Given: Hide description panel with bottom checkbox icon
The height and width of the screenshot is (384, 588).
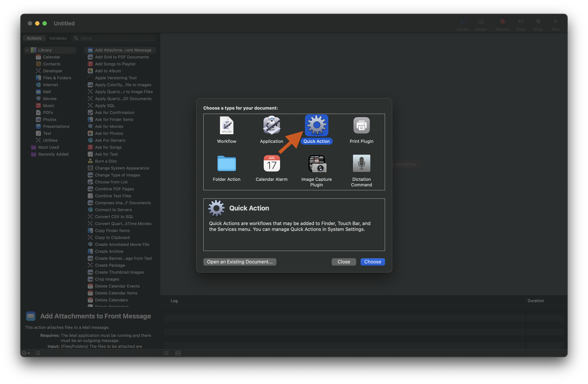Looking at the screenshot, I should click(38, 353).
